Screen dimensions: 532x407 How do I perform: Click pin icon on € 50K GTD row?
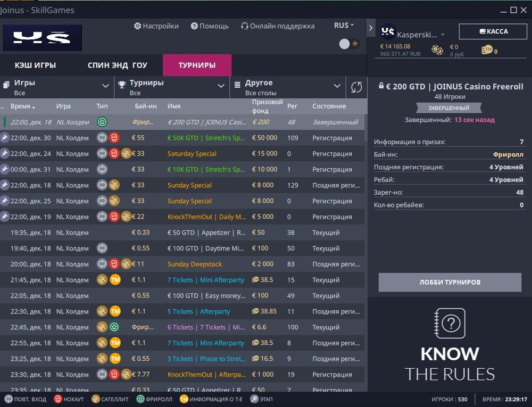pyautogui.click(x=4, y=138)
